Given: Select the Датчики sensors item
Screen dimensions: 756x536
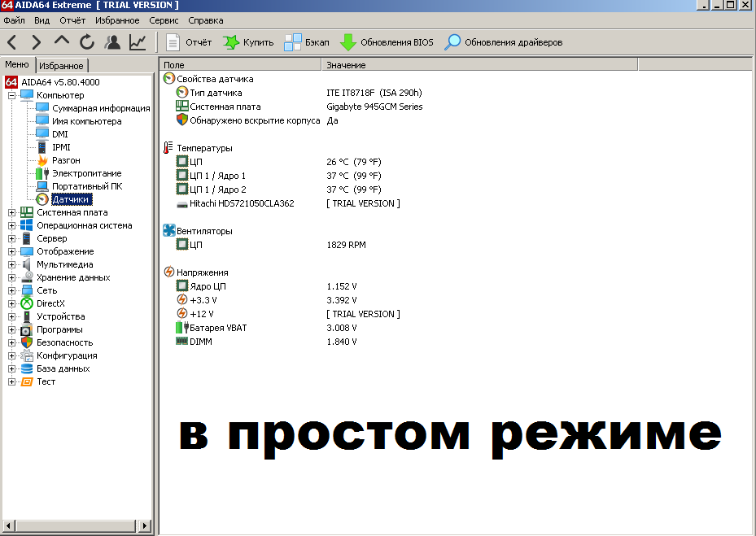Looking at the screenshot, I should coord(71,199).
